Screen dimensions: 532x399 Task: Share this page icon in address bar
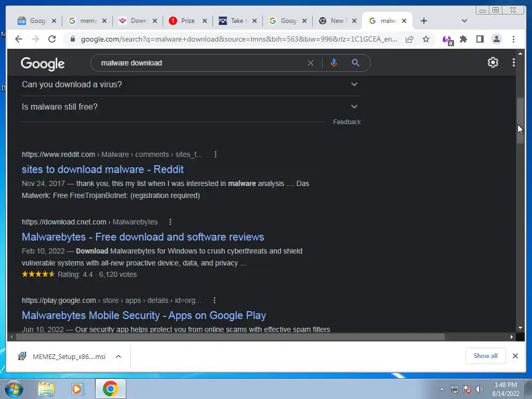[409, 39]
